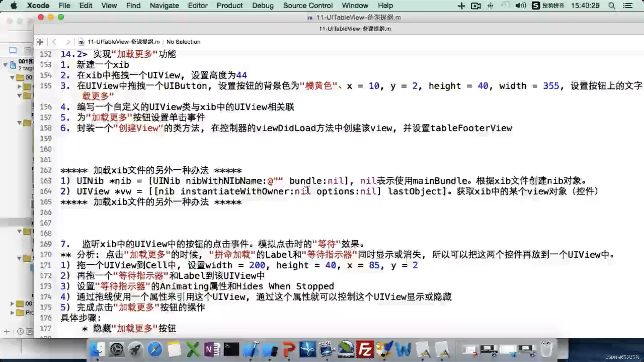Click the Editor split view icon
This screenshot has height=362, width=644.
coord(39,41)
